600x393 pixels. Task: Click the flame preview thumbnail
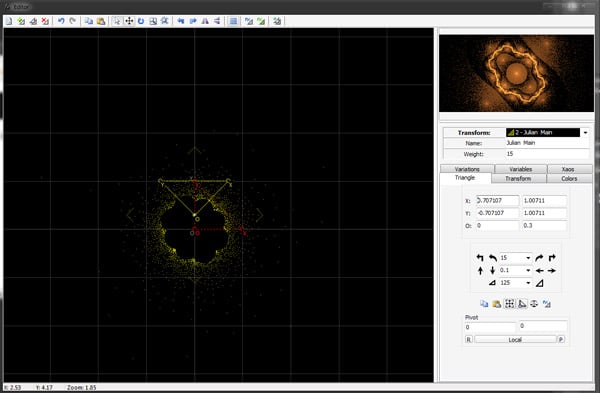(x=516, y=73)
